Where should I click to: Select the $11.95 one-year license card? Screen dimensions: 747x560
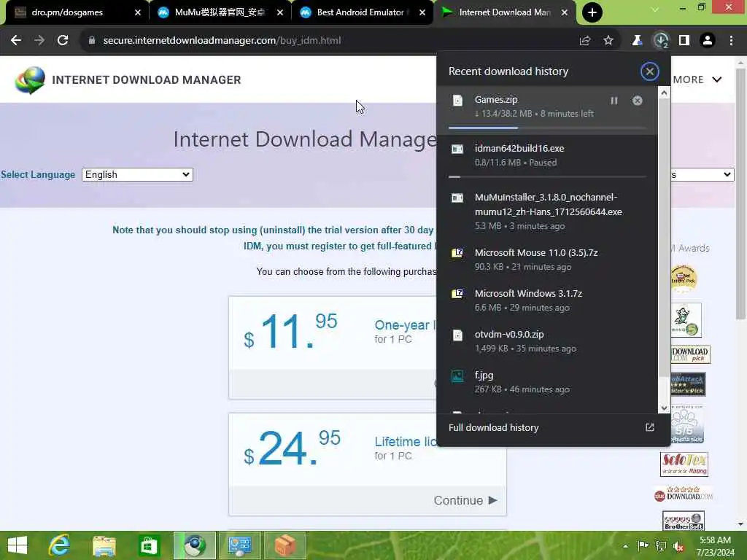click(333, 348)
